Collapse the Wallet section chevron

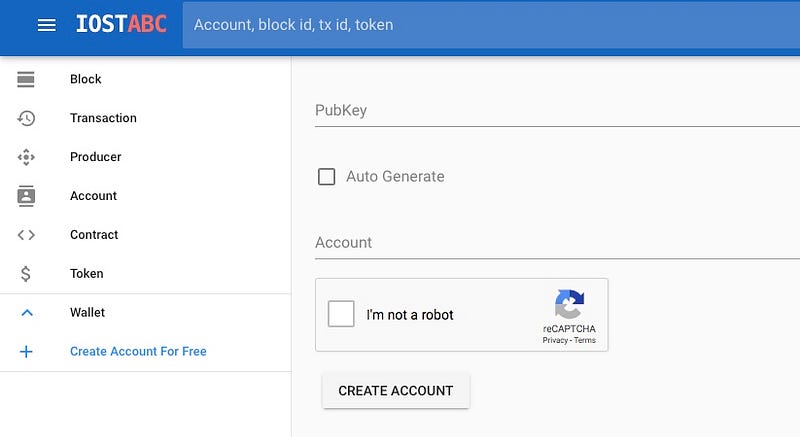pos(27,313)
